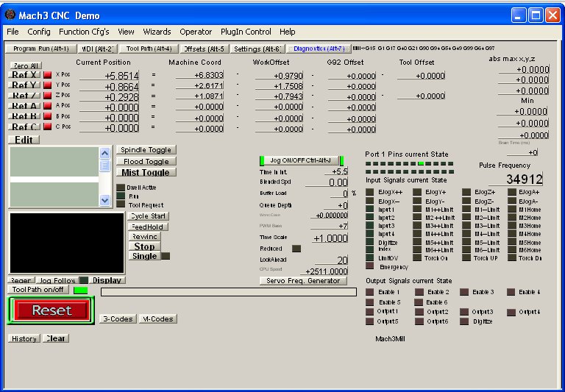Click the Dwell Active indicator LED

click(121, 188)
